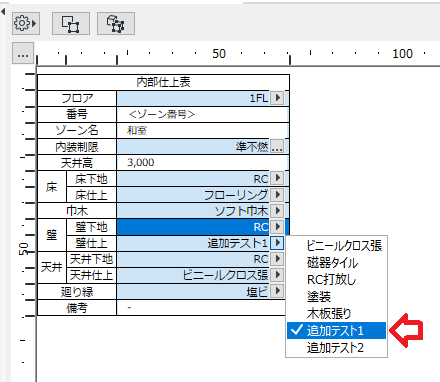This screenshot has height=382, width=440.
Task: Click the 床下地 row label
Action: [91, 179]
